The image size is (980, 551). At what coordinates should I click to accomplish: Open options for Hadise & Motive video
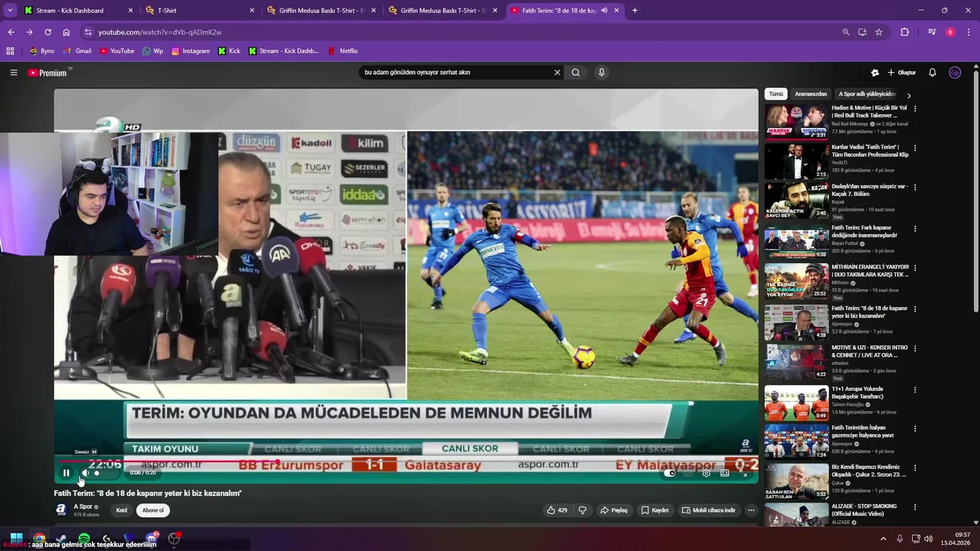[x=915, y=109]
